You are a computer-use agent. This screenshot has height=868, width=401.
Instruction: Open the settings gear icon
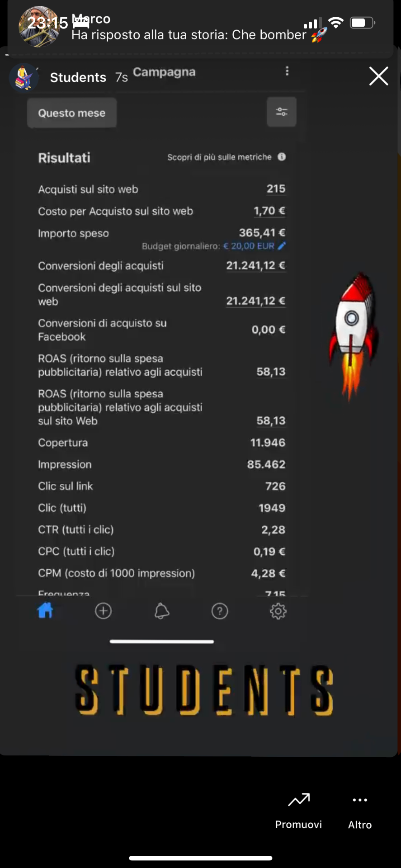(278, 611)
